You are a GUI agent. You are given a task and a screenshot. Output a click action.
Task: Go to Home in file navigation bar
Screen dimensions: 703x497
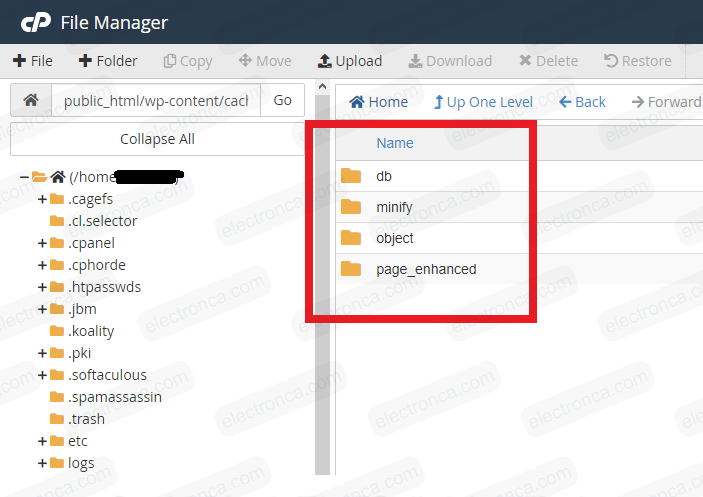tap(378, 102)
